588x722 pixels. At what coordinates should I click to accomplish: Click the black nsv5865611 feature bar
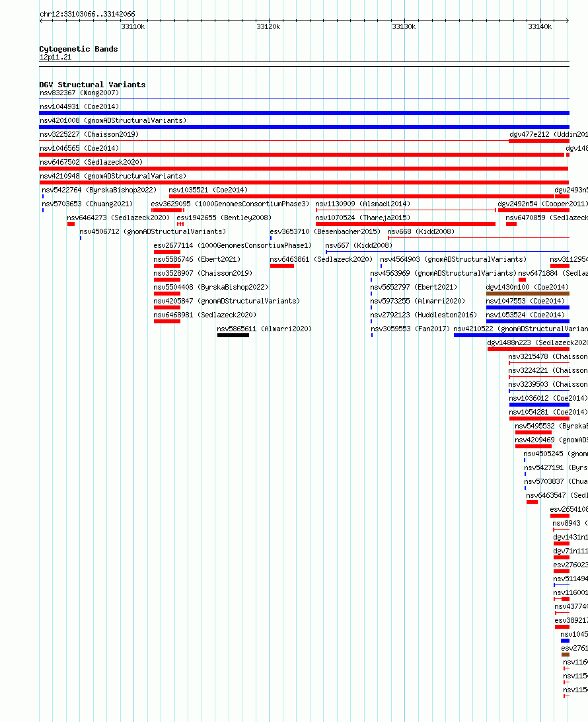coord(233,335)
